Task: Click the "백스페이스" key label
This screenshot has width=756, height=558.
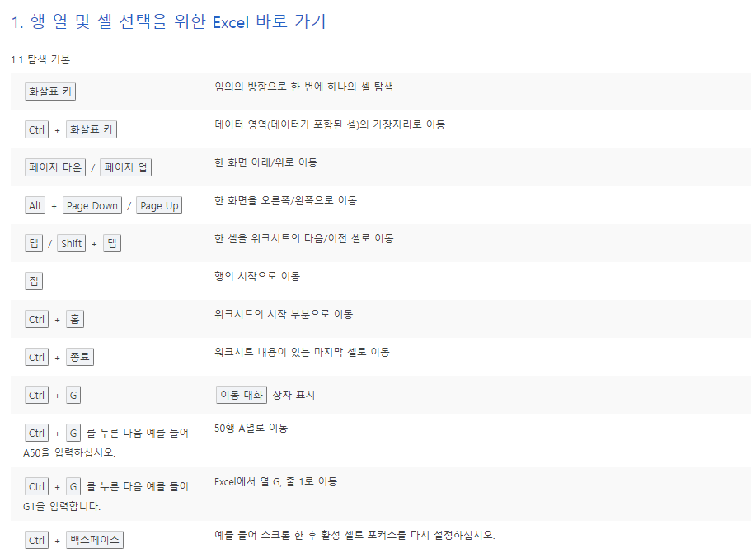Action: point(95,540)
